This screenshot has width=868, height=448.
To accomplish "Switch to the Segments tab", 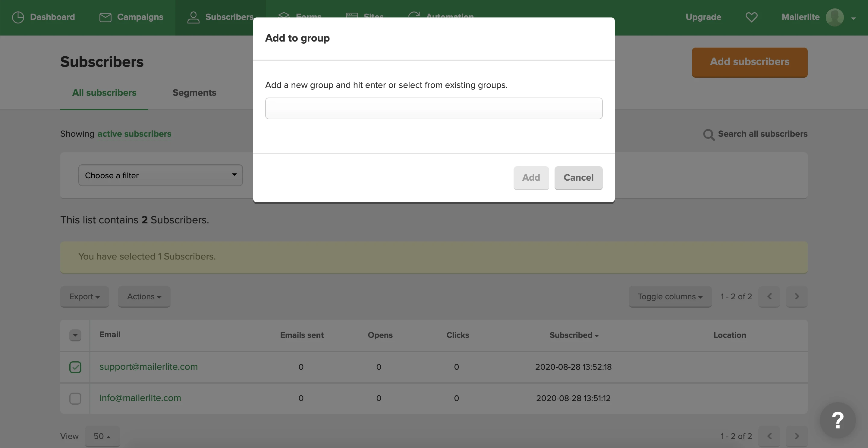I will click(x=194, y=92).
